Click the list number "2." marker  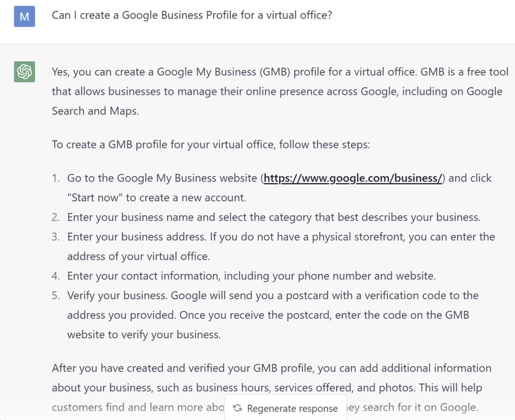(56, 217)
